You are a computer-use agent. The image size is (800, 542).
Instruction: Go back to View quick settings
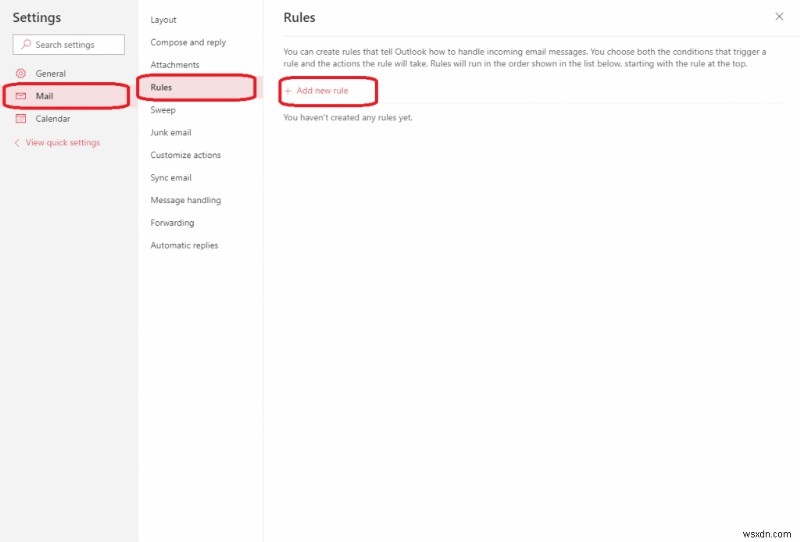click(63, 142)
